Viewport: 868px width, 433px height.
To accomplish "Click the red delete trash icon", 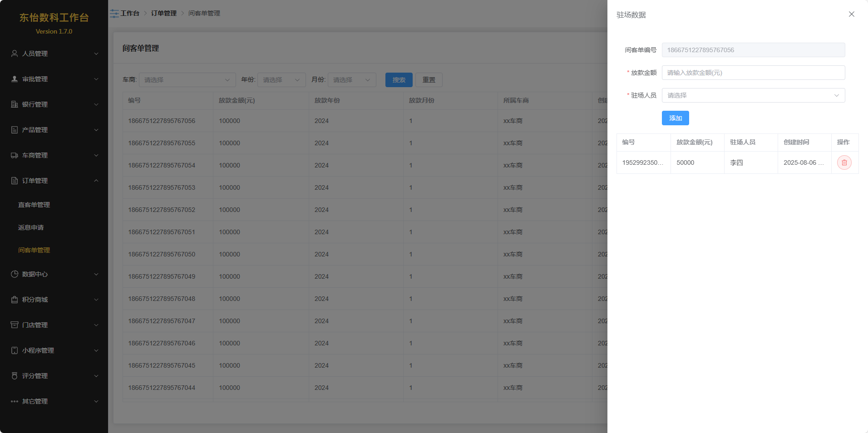I will 844,162.
